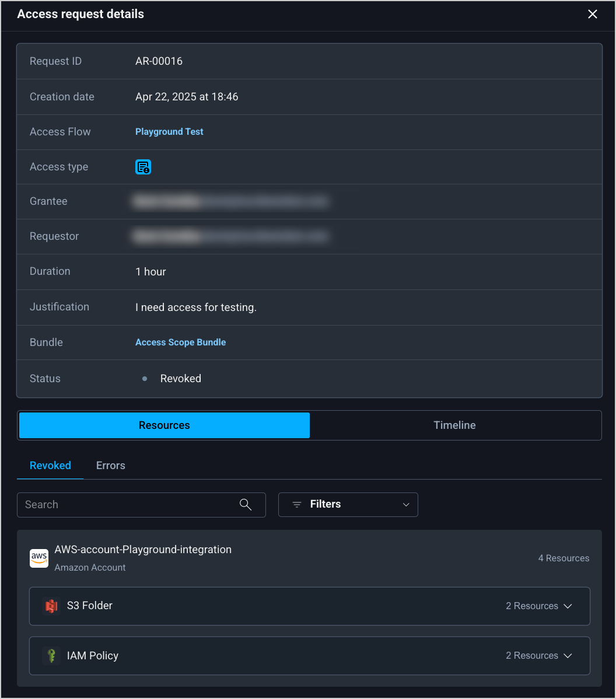The width and height of the screenshot is (616, 699).
Task: Expand the S3 Folder resources chevron
Action: [568, 606]
